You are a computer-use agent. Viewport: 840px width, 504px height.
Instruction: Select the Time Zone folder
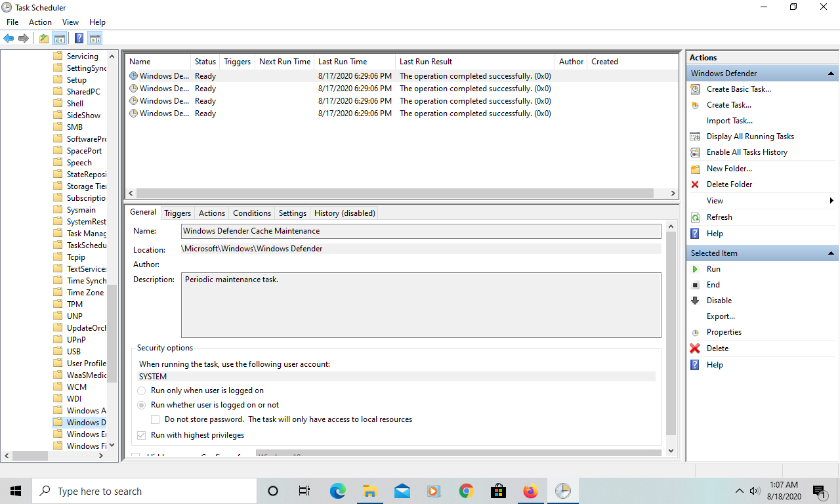click(85, 293)
